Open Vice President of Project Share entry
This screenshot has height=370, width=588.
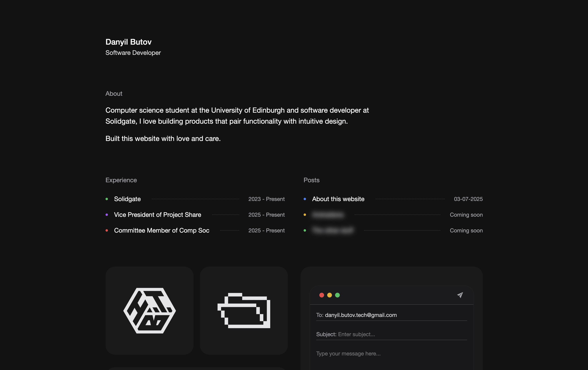tap(157, 215)
